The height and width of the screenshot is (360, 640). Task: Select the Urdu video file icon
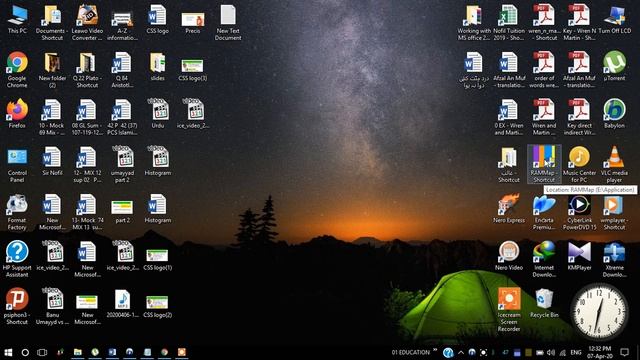[x=158, y=113]
